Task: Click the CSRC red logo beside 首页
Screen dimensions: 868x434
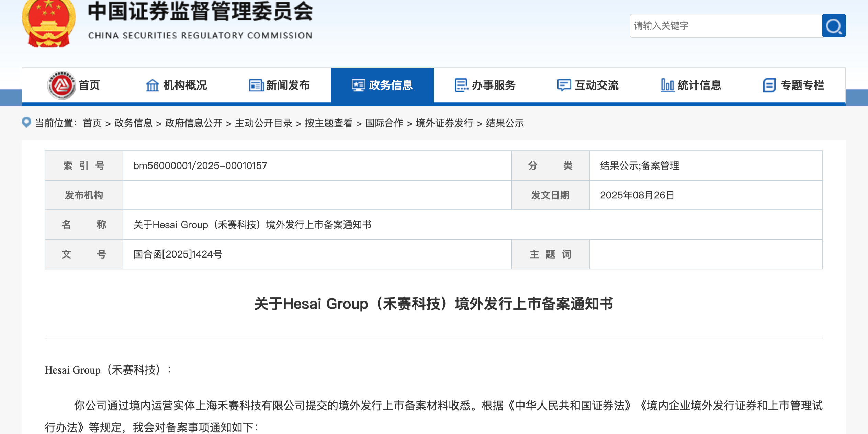Action: pyautogui.click(x=62, y=85)
